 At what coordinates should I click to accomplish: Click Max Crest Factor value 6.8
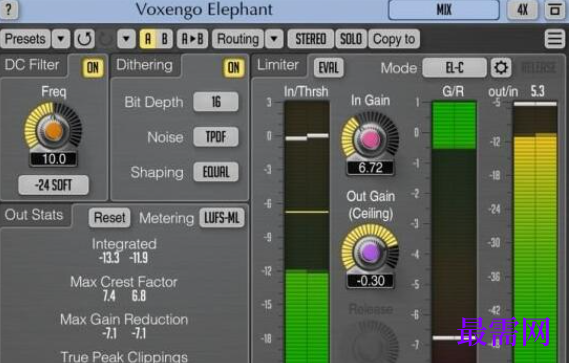139,296
